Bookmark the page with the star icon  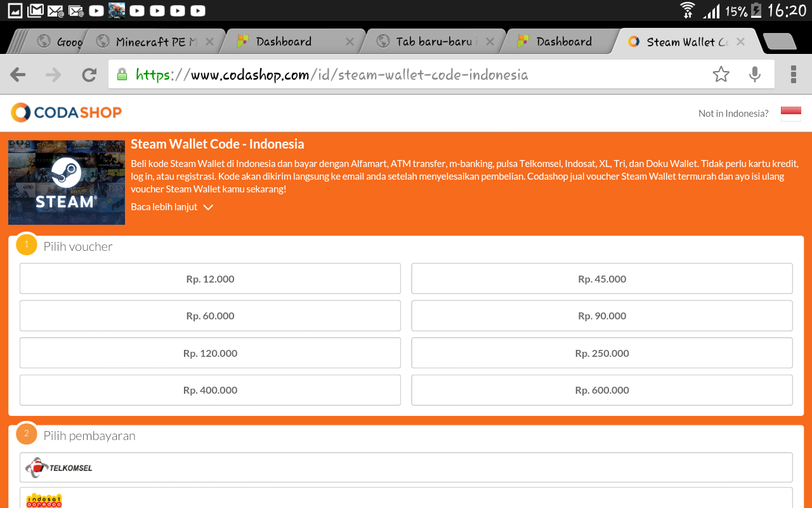point(721,75)
